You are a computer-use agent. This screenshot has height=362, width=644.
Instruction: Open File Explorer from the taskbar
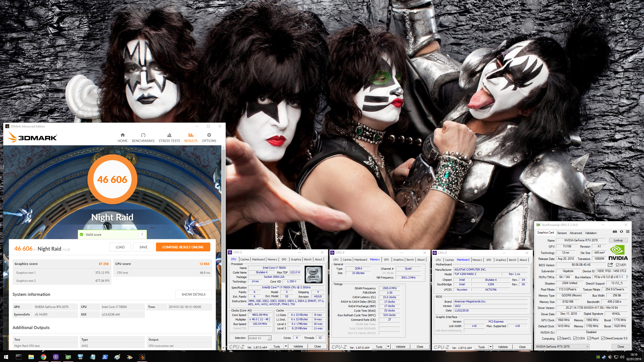point(31,357)
